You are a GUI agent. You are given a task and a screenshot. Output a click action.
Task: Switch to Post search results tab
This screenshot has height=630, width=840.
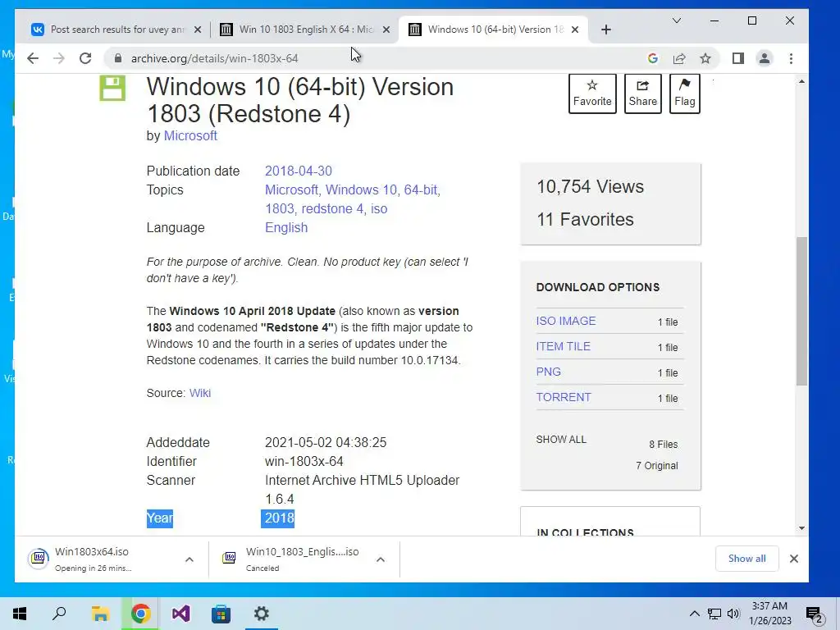116,30
